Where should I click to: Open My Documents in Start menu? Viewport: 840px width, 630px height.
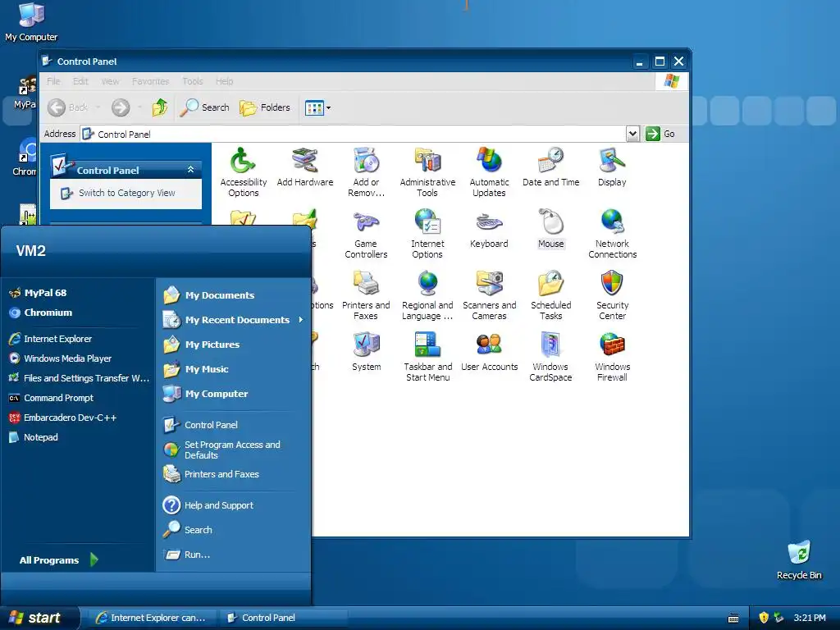point(209,295)
